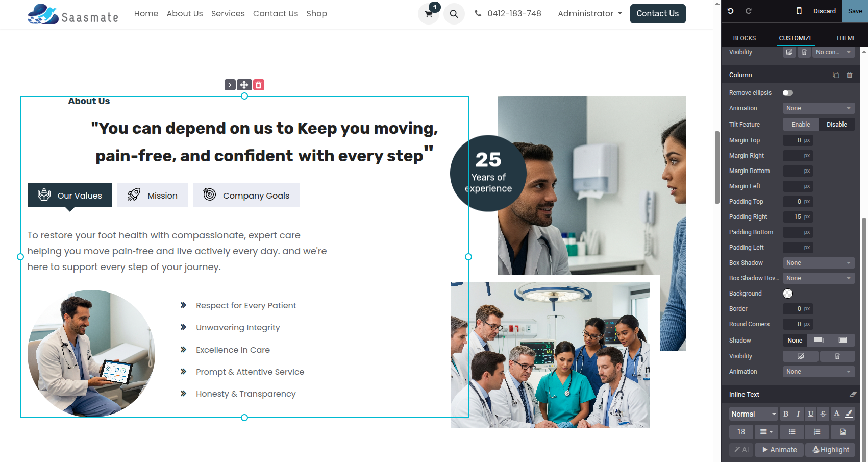
Task: Click the Save button
Action: (x=855, y=11)
